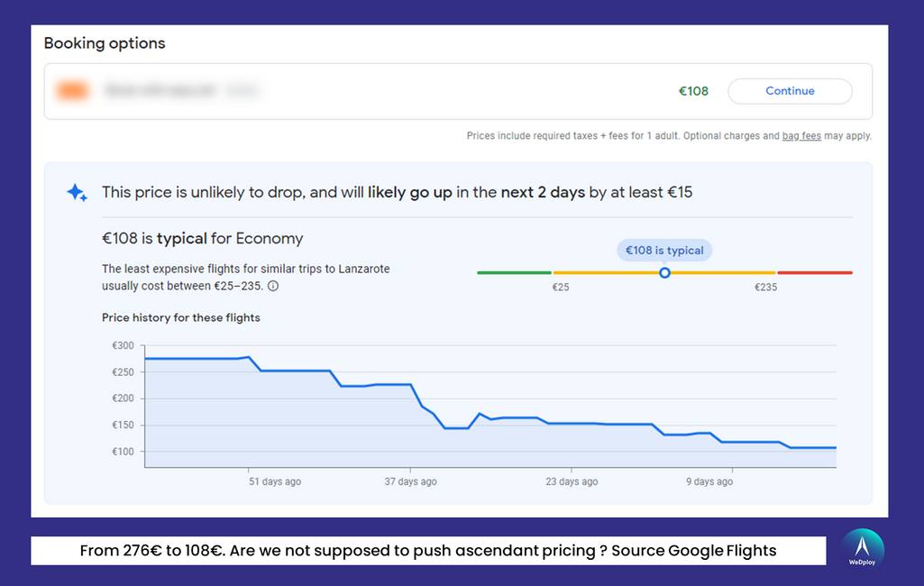Click the green low-price range segment
Screen dimensions: 924x586
(x=514, y=273)
